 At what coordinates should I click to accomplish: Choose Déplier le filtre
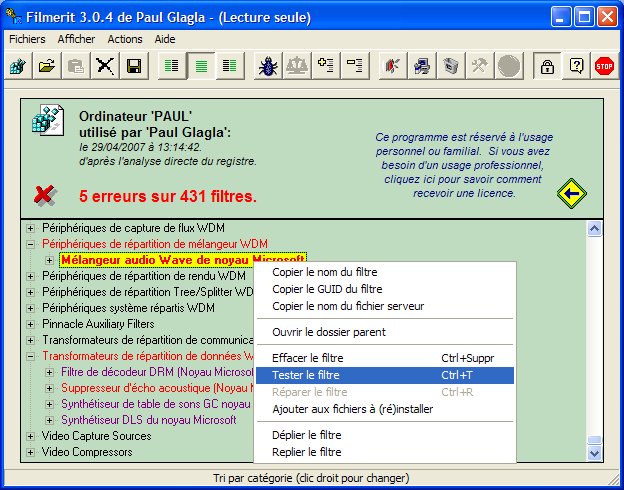click(385, 435)
